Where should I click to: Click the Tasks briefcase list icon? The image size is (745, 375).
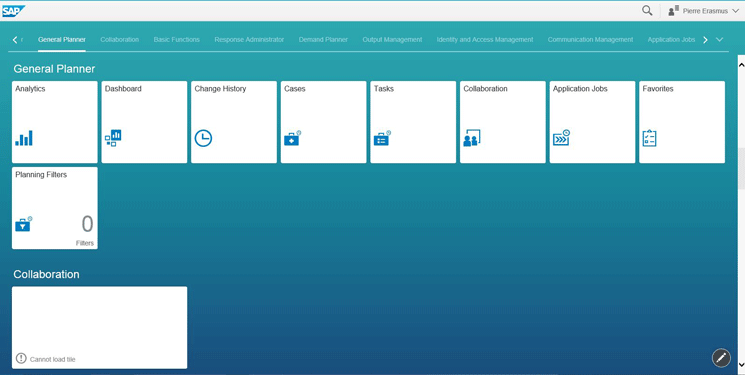[x=382, y=138]
